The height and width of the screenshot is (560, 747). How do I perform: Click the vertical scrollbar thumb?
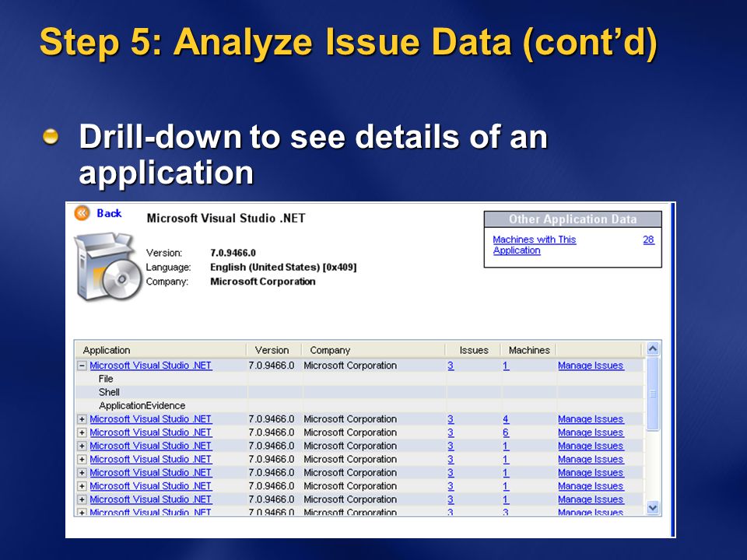[653, 394]
